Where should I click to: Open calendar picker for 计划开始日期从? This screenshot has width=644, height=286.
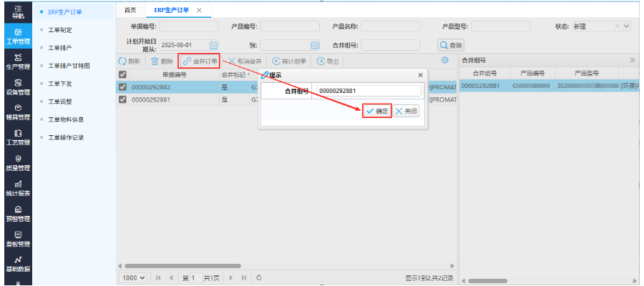click(x=213, y=45)
